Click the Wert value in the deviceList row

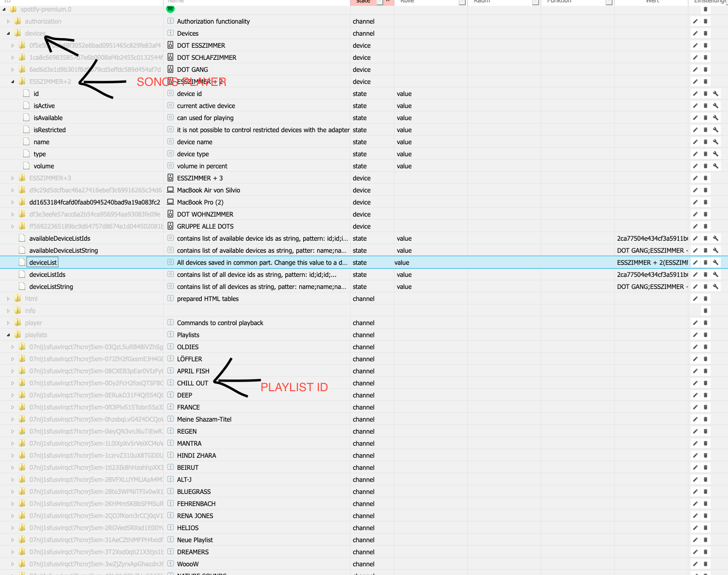coord(652,262)
